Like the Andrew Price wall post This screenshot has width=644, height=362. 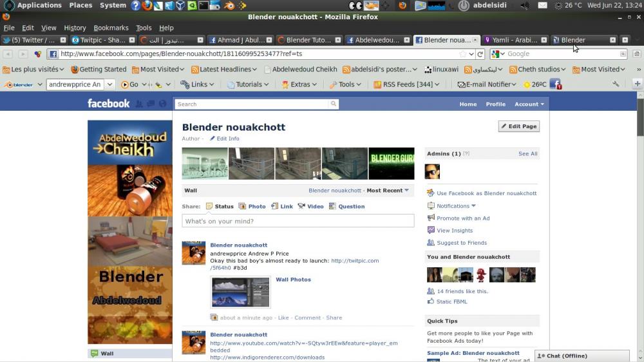tap(283, 318)
